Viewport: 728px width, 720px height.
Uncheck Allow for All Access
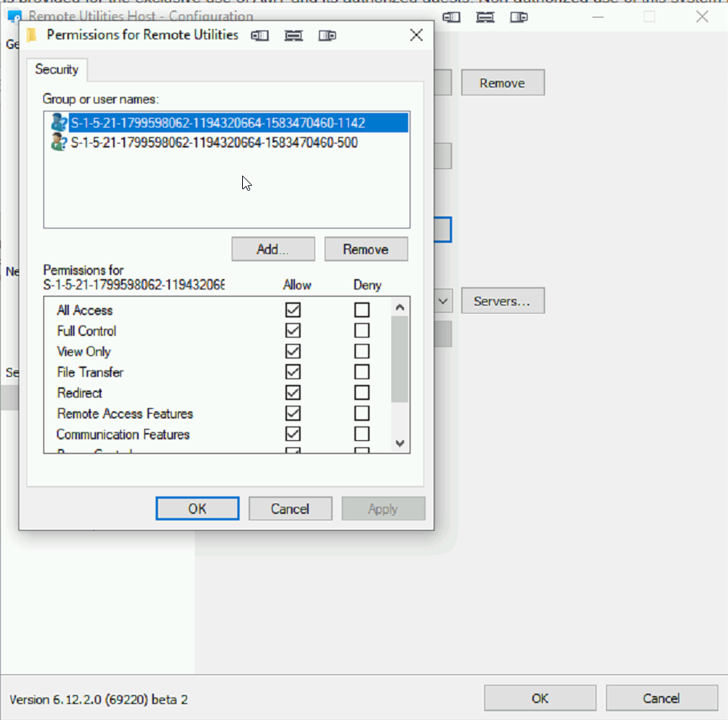[x=293, y=309]
